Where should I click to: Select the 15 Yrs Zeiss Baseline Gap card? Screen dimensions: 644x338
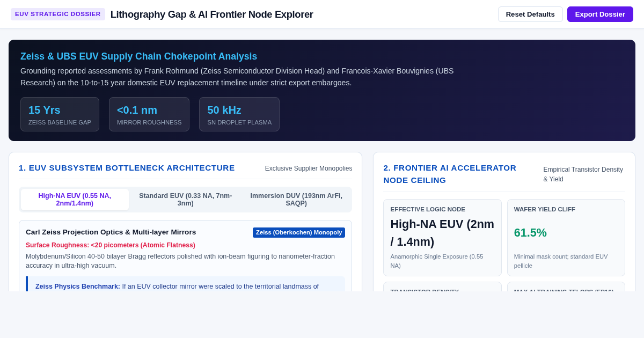pyautogui.click(x=60, y=114)
